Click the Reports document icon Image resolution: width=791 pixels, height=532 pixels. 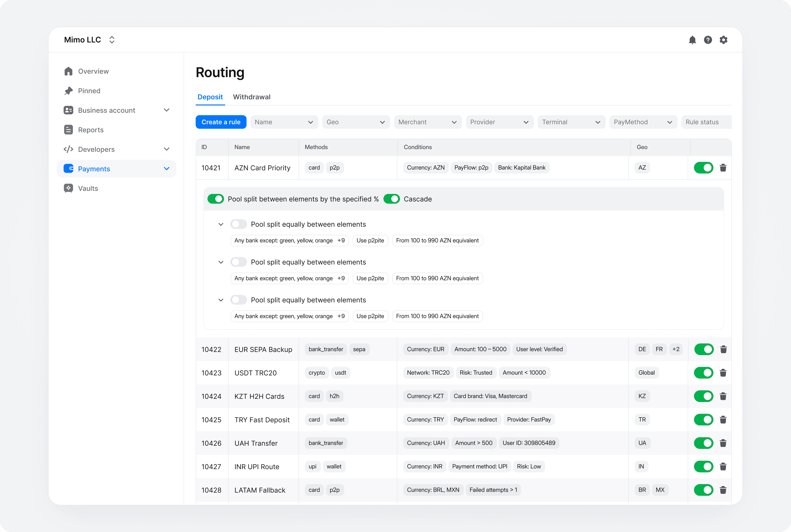click(68, 130)
